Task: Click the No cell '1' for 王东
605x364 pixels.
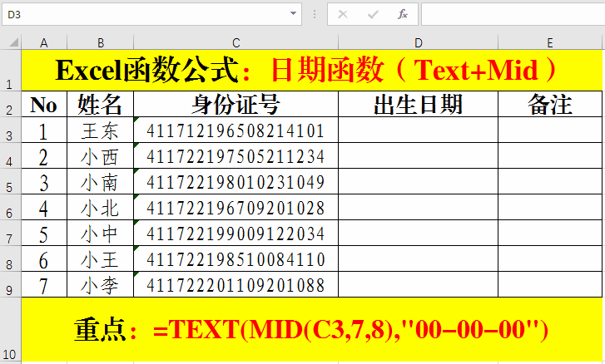Action: (44, 130)
